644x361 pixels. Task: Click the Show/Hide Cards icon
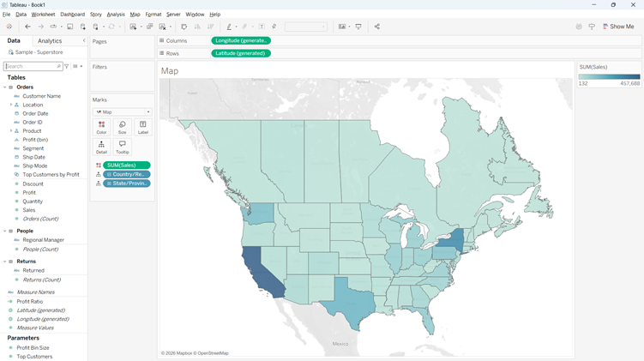(341, 27)
